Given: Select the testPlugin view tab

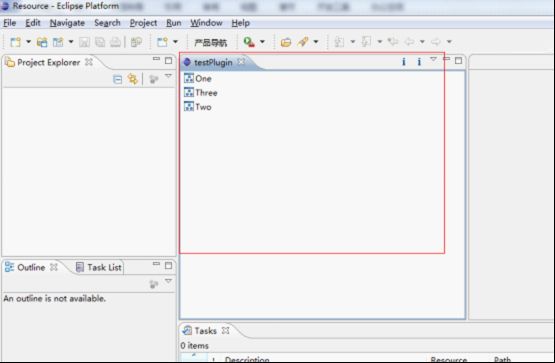Looking at the screenshot, I should pos(213,63).
